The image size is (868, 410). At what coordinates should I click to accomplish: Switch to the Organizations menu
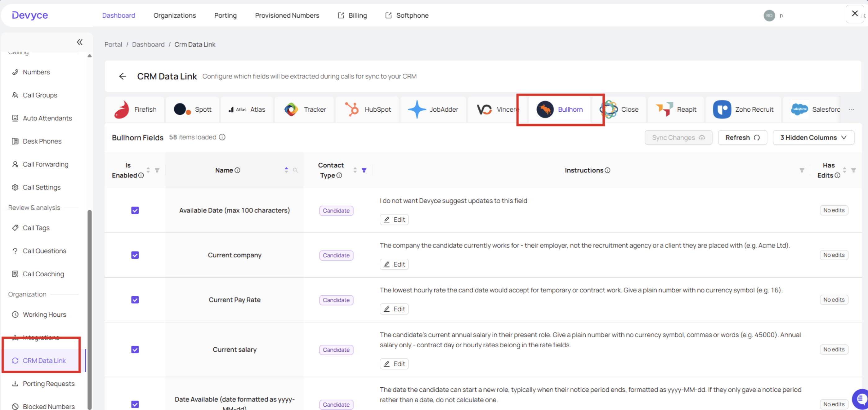[x=175, y=16]
